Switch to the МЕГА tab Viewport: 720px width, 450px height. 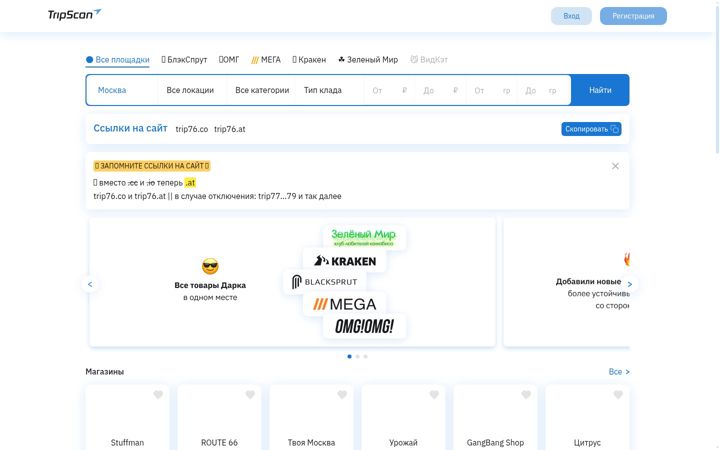click(266, 60)
